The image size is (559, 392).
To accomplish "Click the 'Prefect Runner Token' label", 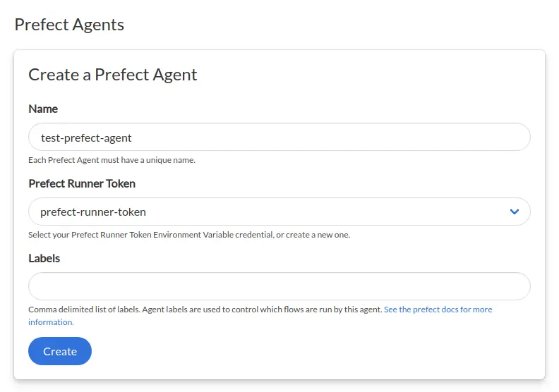I will pyautogui.click(x=82, y=183).
